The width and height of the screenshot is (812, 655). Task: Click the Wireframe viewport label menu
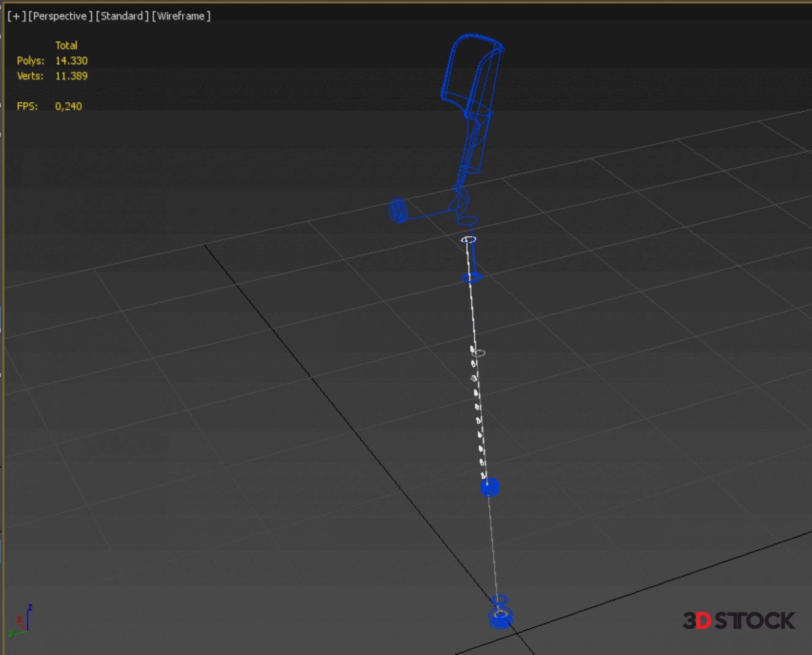(x=181, y=16)
